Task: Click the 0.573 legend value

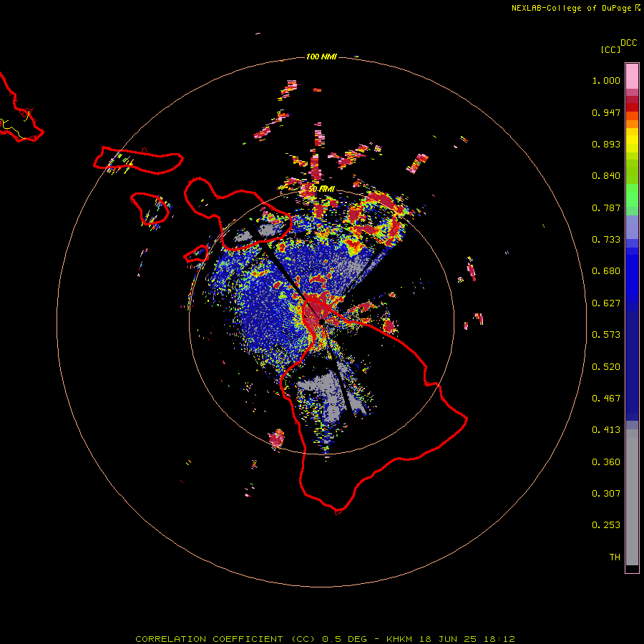Action: 606,335
